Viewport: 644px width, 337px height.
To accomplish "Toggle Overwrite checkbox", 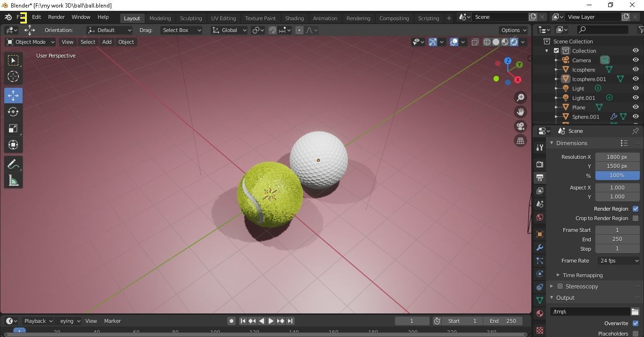I will coord(636,323).
